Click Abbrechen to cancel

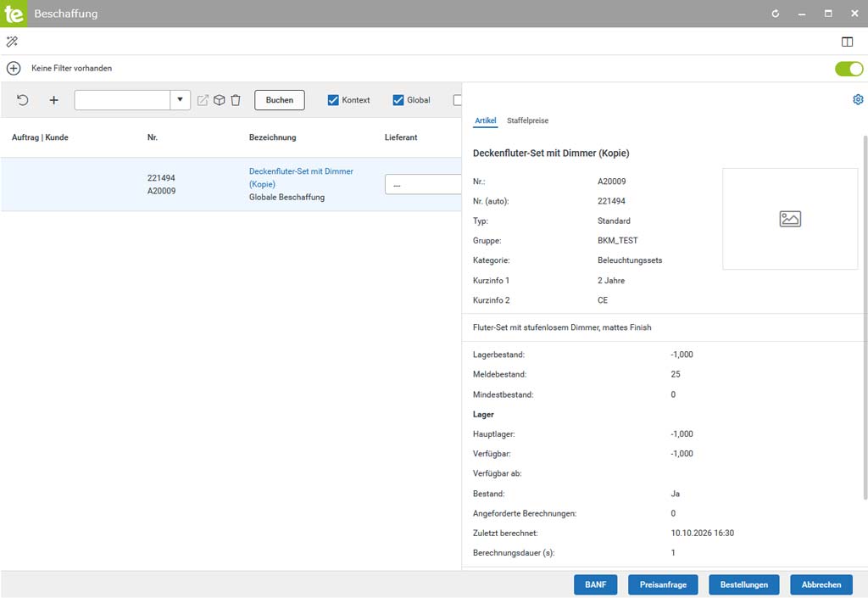[821, 584]
